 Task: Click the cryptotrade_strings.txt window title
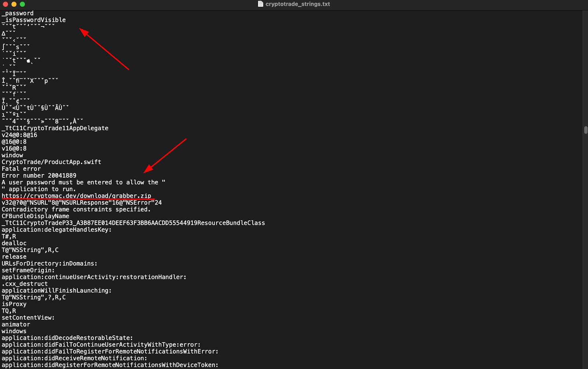pos(298,4)
